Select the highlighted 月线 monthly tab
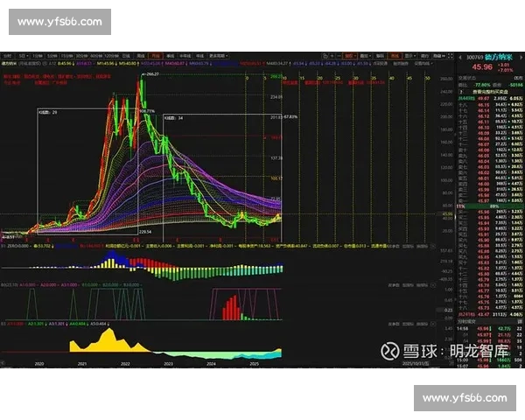This screenshot has width=525, height=420. pyautogui.click(x=156, y=56)
